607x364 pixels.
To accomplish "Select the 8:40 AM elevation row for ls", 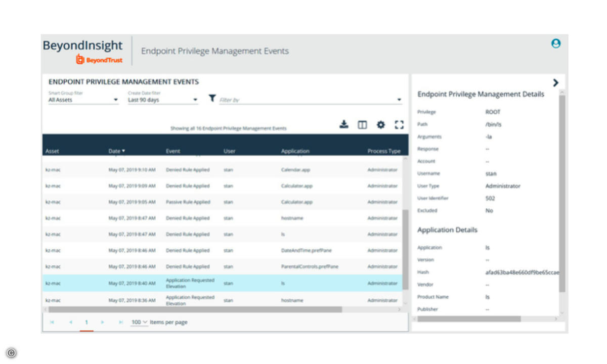I will click(x=222, y=283).
